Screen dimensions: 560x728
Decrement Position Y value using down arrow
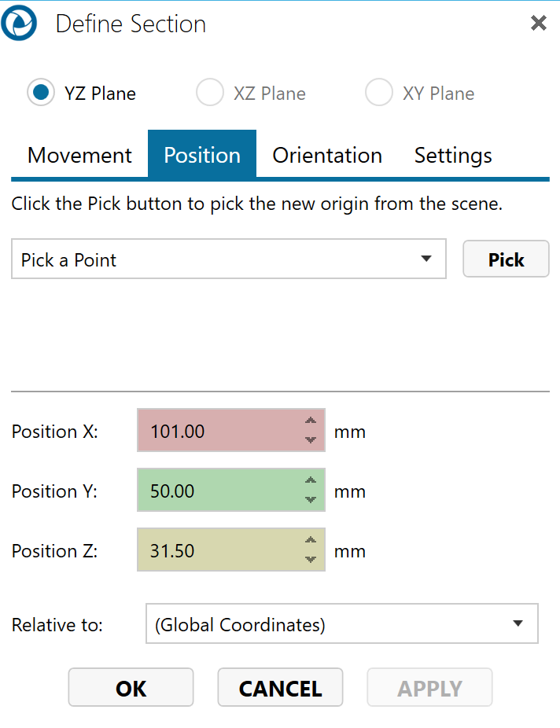click(x=311, y=500)
